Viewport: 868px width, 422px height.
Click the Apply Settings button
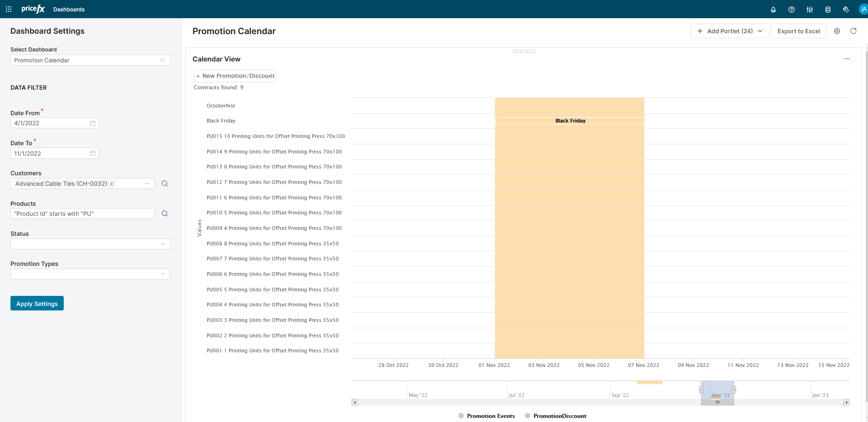[x=37, y=303]
